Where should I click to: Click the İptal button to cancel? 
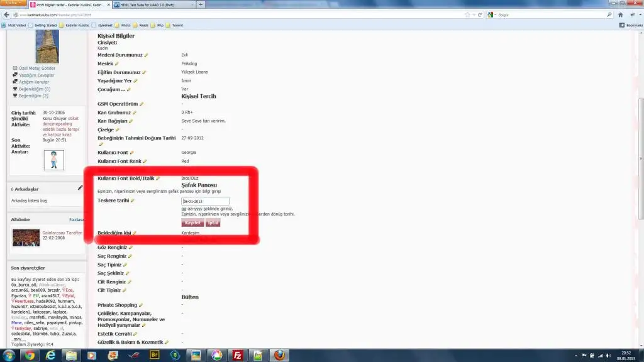(x=213, y=223)
